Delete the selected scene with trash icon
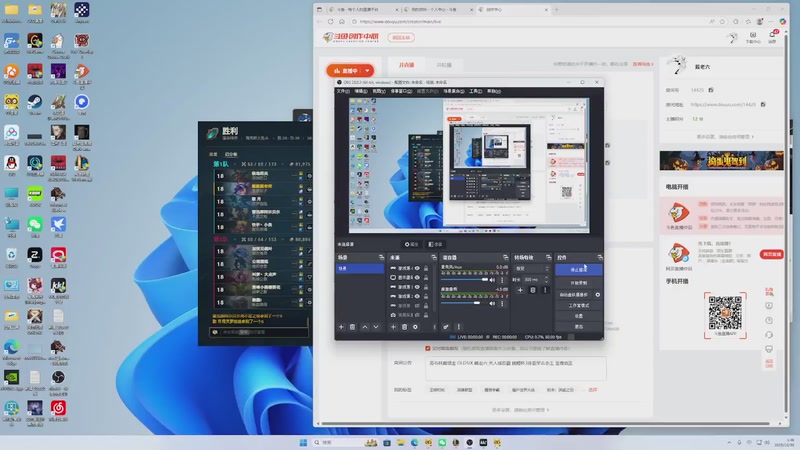800x450 pixels. 353,327
